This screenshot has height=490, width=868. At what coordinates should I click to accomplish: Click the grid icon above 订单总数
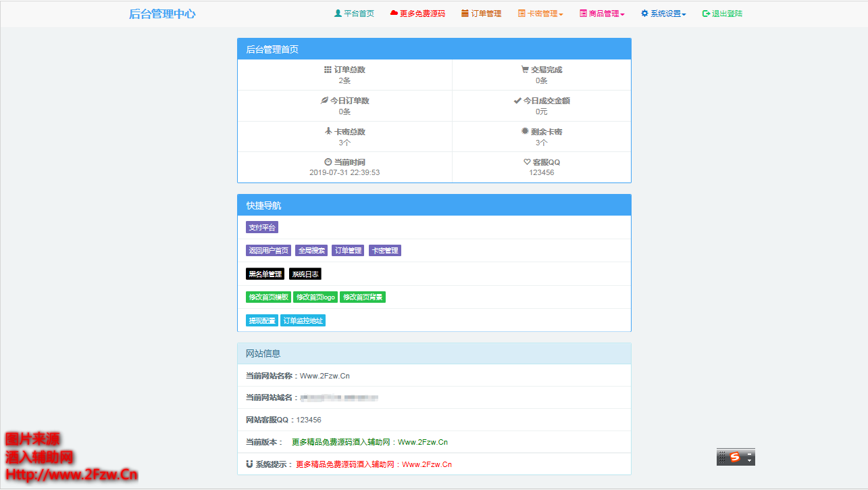click(x=326, y=69)
